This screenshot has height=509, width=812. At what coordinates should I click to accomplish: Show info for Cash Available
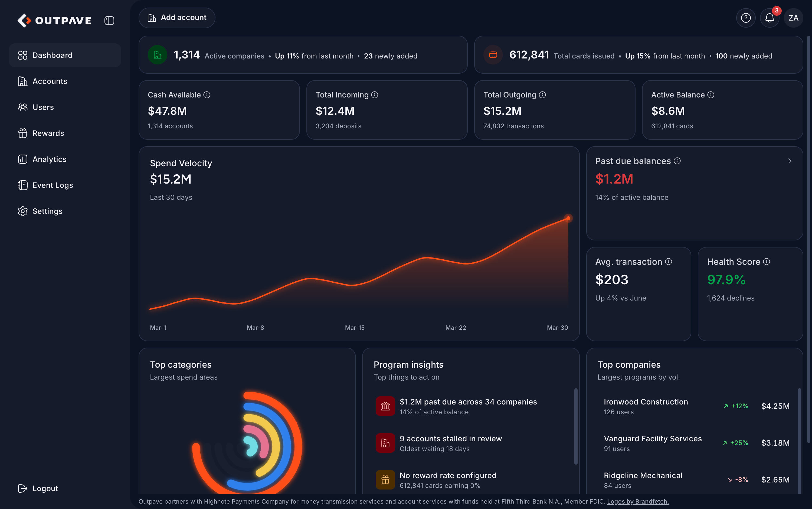click(207, 95)
